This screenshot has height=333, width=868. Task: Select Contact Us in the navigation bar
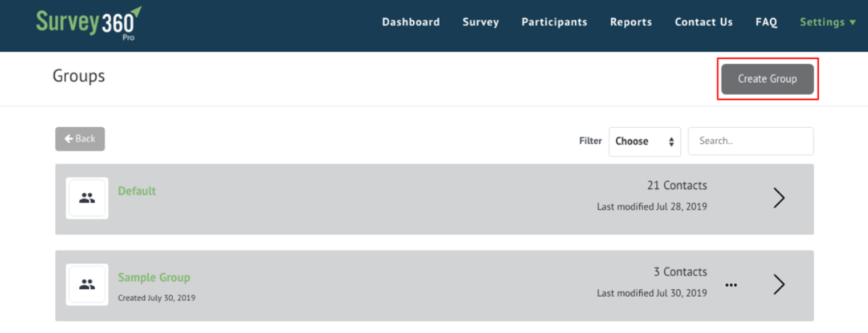pos(703,22)
